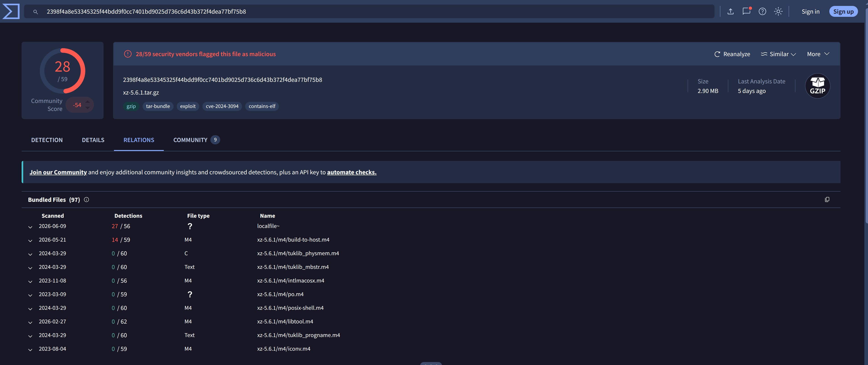Click the contains-elf tag
Image resolution: width=868 pixels, height=365 pixels.
[x=262, y=106]
